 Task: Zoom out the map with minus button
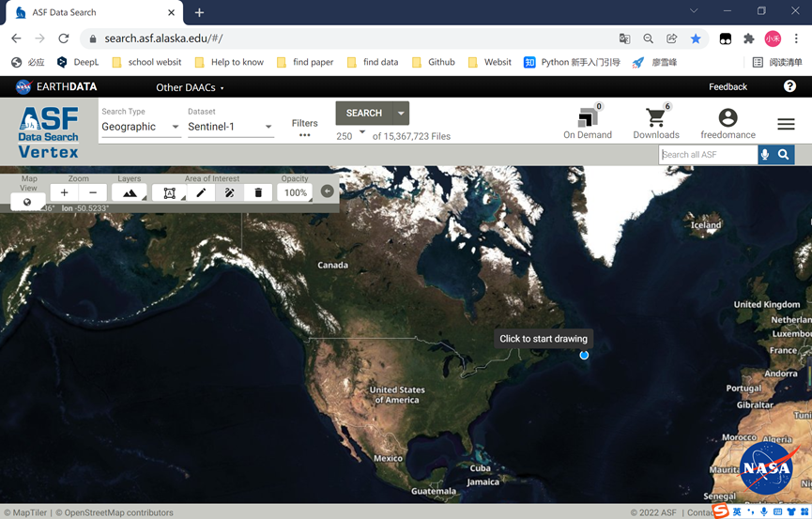[93, 192]
